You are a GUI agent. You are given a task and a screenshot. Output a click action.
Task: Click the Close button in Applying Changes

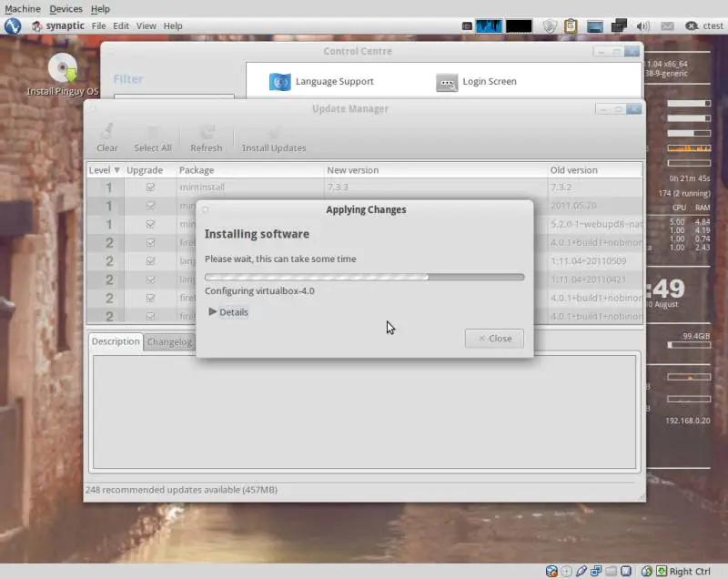click(x=494, y=339)
